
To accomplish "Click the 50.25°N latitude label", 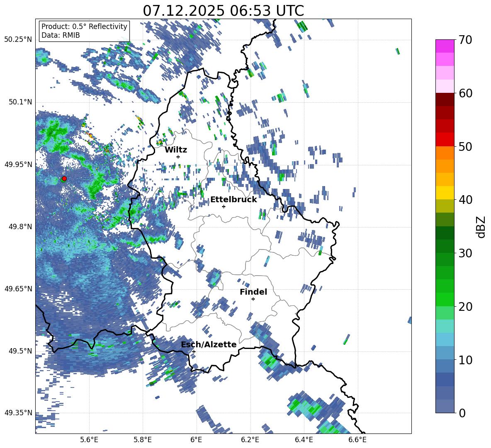I will [18, 40].
